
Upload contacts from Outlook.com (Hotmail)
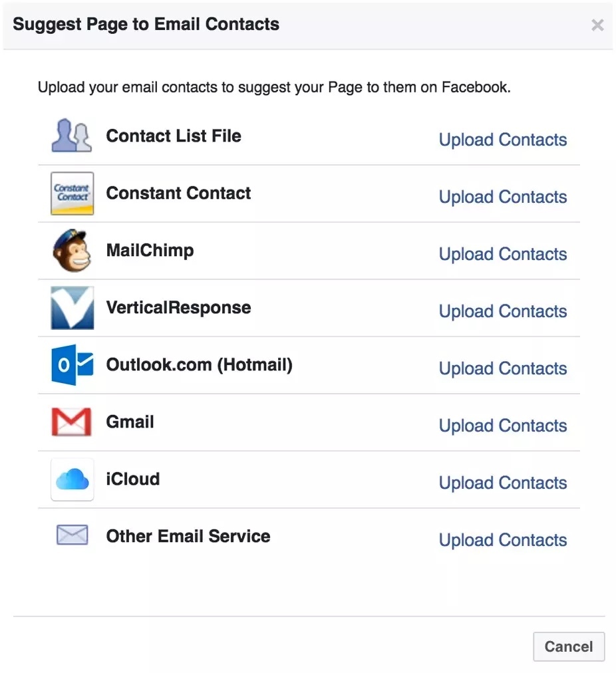click(x=503, y=368)
